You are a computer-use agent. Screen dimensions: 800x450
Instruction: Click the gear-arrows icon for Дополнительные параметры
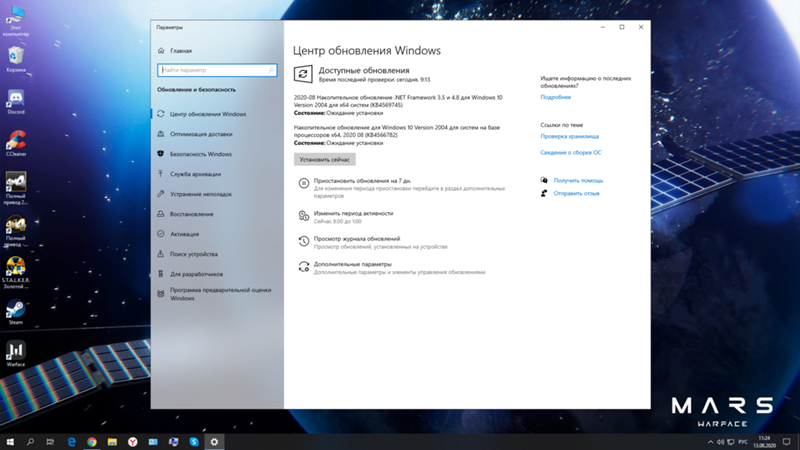point(304,267)
